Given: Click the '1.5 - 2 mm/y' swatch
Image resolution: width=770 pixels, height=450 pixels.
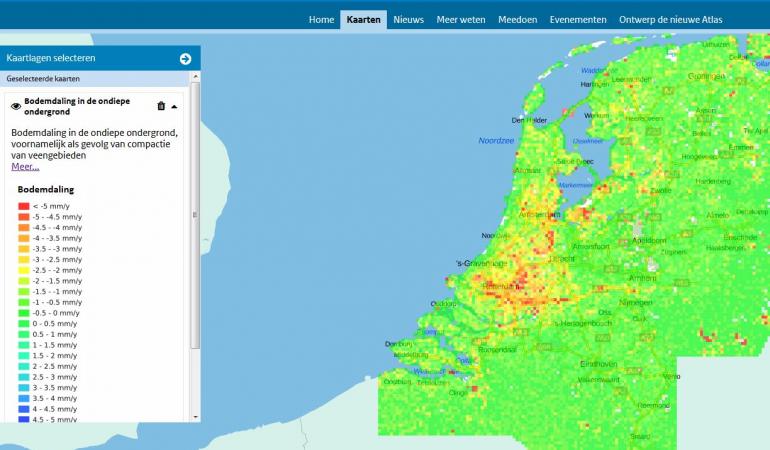Looking at the screenshot, I should point(24,356).
